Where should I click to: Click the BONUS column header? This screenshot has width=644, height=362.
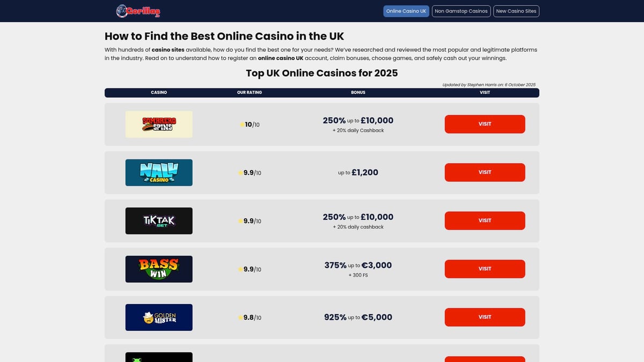(358, 93)
